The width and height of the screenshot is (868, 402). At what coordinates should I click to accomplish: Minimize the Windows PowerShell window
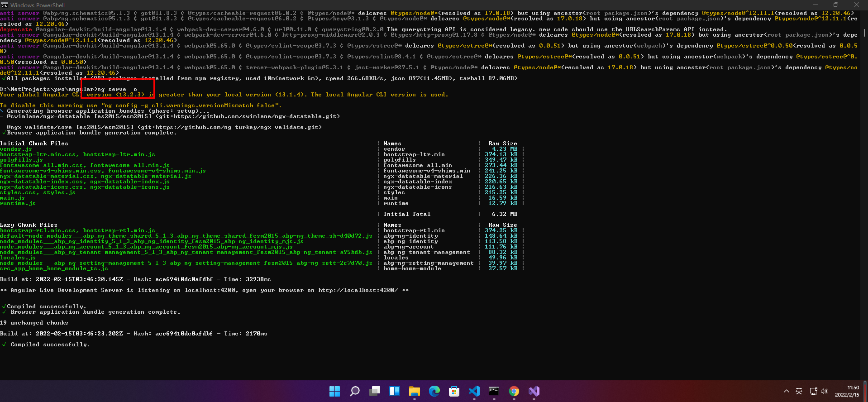click(x=816, y=5)
